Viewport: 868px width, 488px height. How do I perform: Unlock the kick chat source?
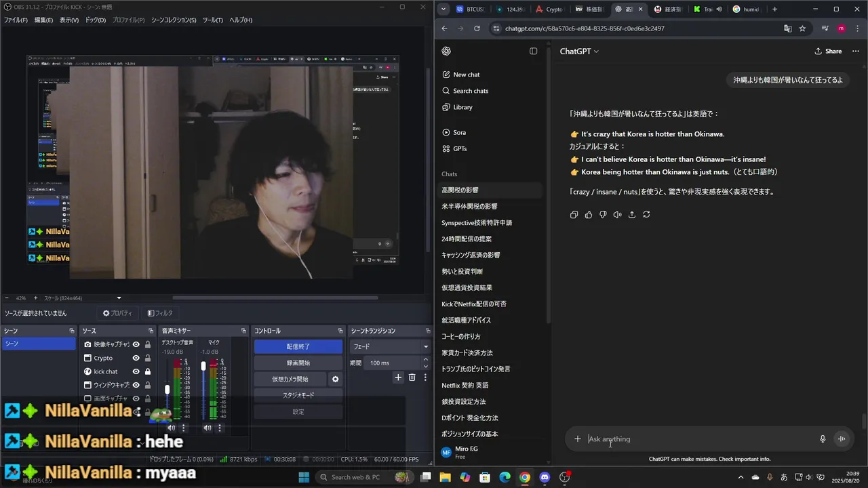147,371
